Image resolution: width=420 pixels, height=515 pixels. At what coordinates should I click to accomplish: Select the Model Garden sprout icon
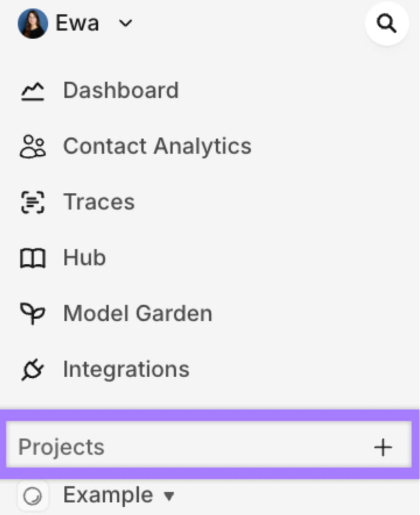tap(31, 313)
